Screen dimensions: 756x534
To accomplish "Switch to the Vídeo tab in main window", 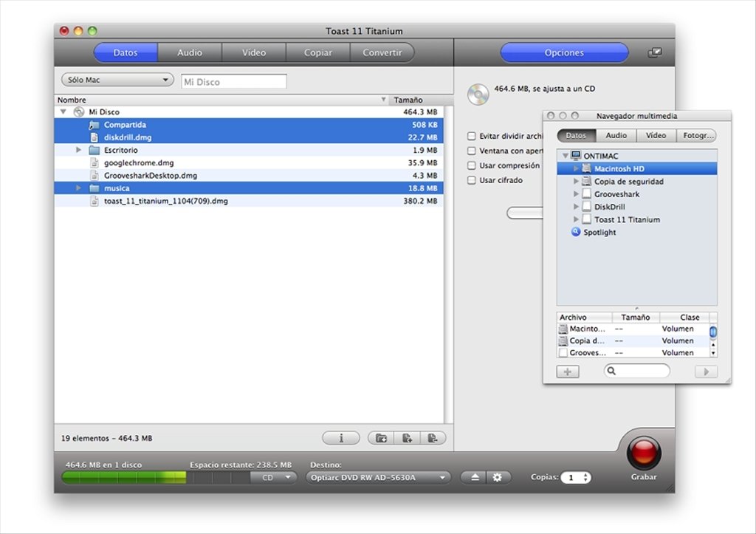I will point(254,52).
